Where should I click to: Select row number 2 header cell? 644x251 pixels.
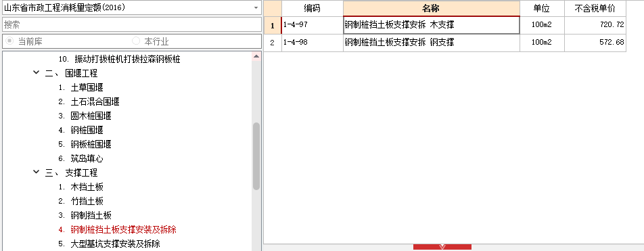[273, 43]
